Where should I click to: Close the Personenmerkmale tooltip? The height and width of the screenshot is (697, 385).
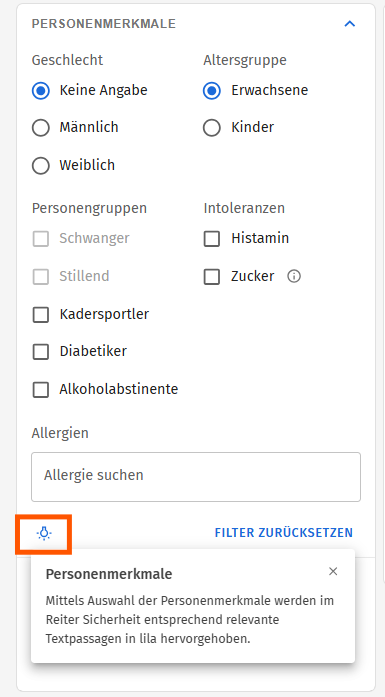(333, 572)
